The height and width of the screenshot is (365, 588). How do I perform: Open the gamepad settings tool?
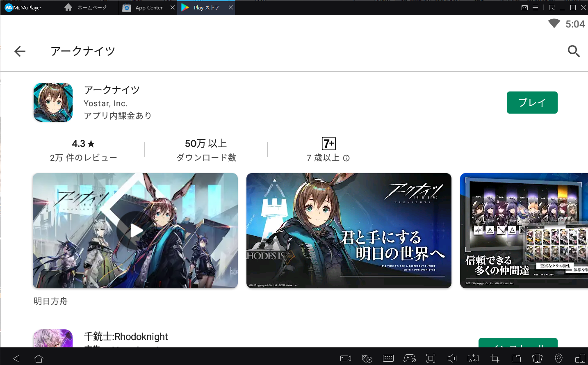coord(410,358)
